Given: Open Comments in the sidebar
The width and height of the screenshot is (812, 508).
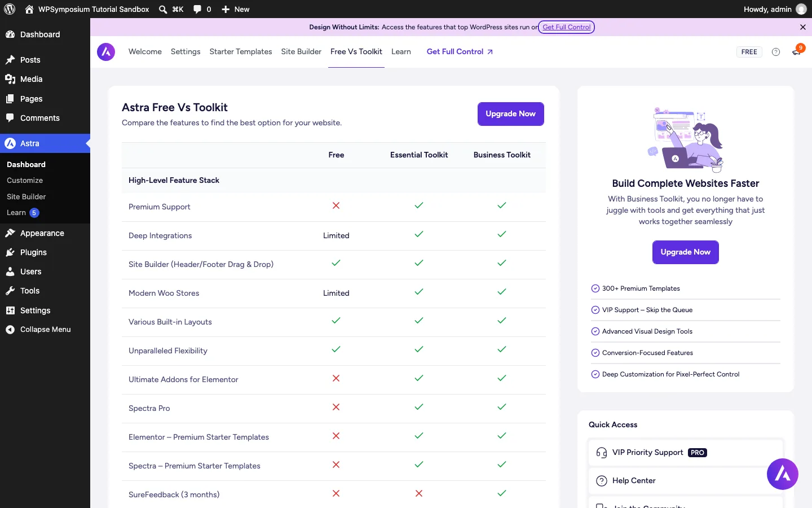Looking at the screenshot, I should (x=45, y=118).
